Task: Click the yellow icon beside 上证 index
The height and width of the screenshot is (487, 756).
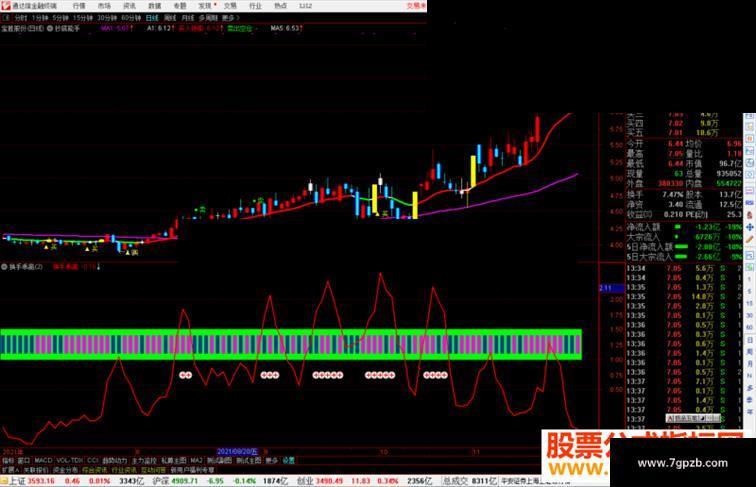Action: point(4,481)
